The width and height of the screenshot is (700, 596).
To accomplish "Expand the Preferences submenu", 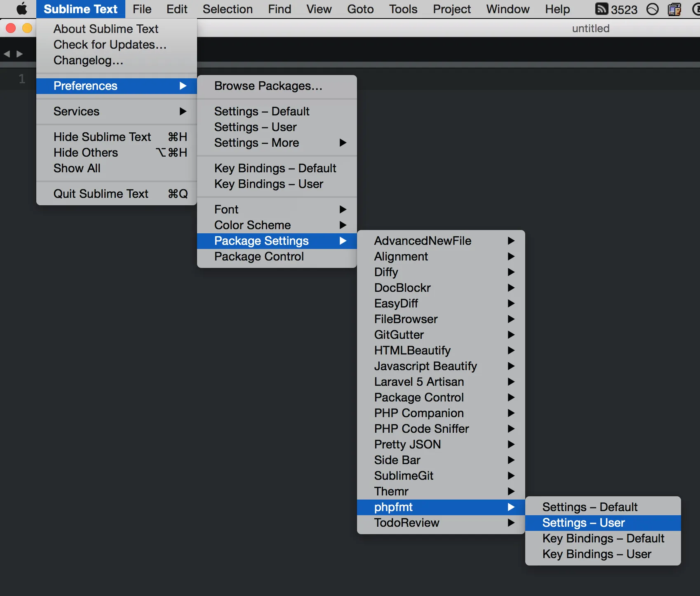I will 117,86.
